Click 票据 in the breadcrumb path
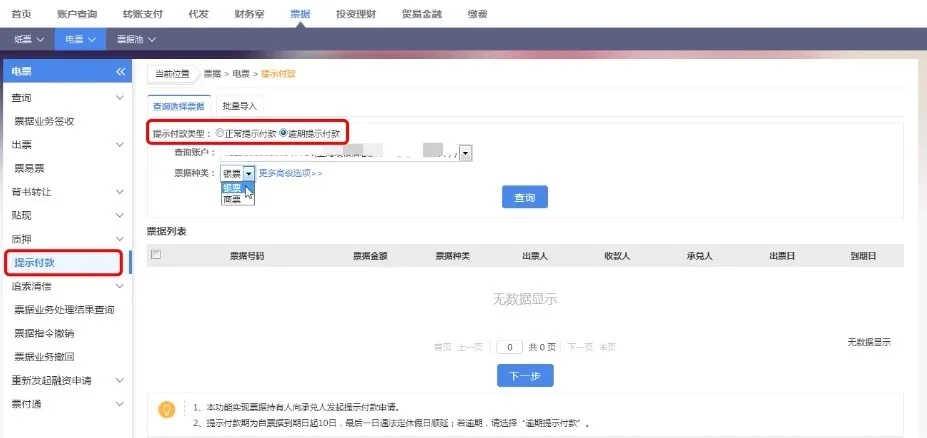Viewport: 927px width, 438px height. click(212, 74)
